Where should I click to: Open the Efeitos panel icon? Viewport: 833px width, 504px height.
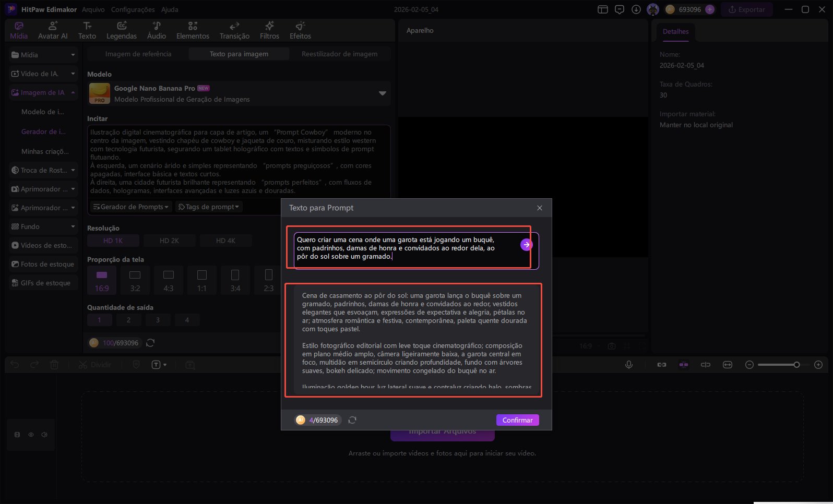click(x=300, y=30)
